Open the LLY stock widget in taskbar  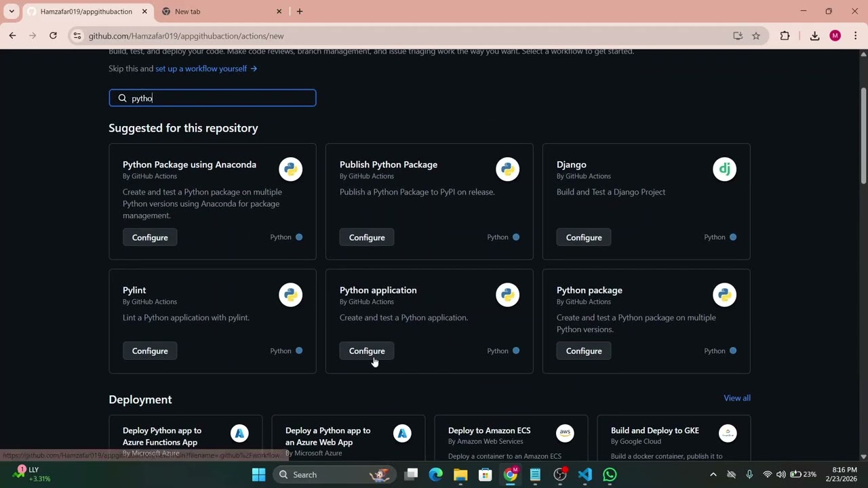[x=31, y=474]
